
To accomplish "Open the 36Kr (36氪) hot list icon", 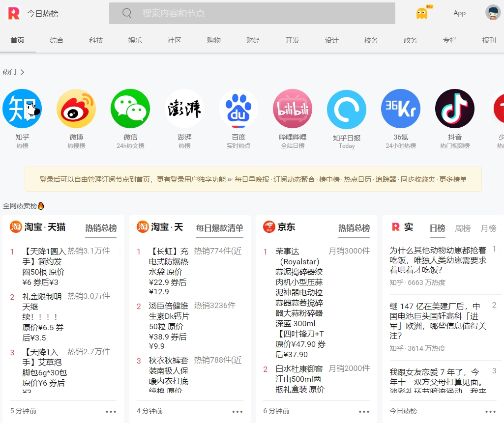I will point(401,109).
